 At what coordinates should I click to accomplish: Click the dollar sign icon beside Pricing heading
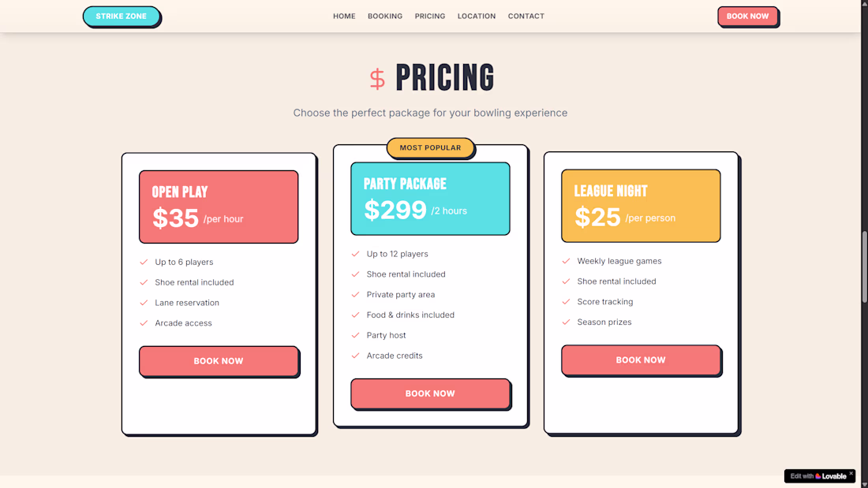click(x=377, y=79)
